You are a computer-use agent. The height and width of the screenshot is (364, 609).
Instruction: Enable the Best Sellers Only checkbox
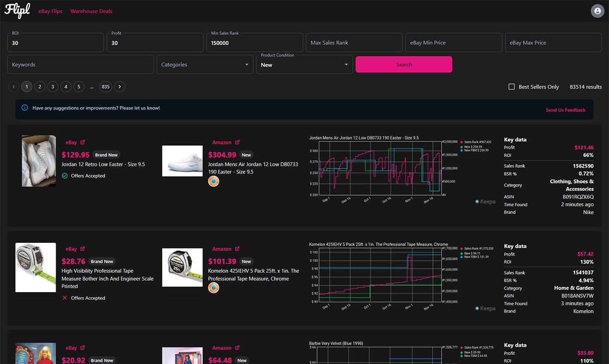[512, 87]
